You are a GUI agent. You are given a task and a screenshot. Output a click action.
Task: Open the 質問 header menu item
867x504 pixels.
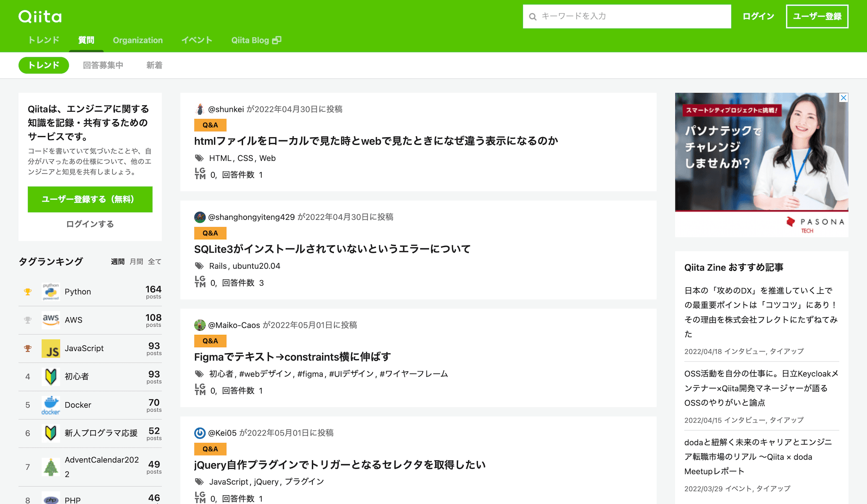point(86,40)
